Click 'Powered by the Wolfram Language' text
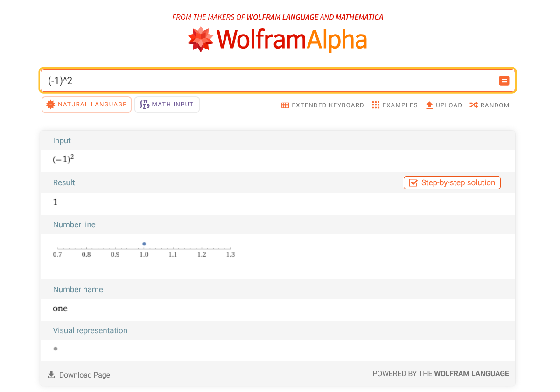This screenshot has width=560, height=392. click(441, 373)
